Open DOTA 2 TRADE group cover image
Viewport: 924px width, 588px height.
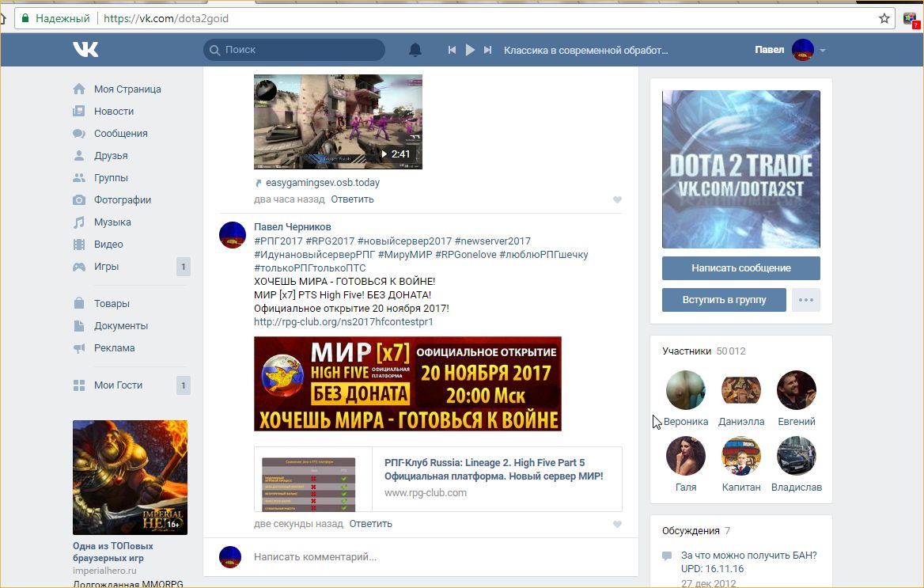[741, 169]
